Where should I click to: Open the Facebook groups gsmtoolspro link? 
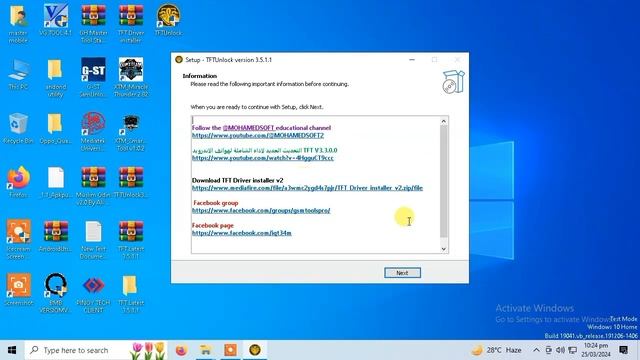coord(261,210)
